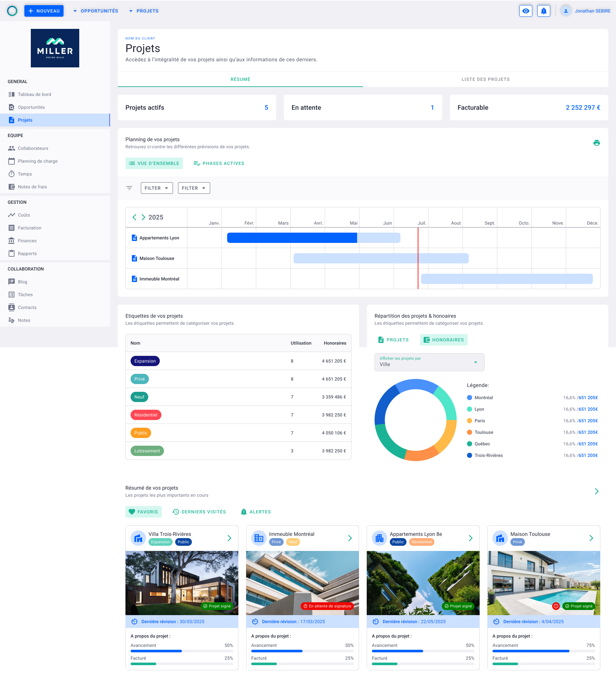Open Planning de charge in sidebar
Image resolution: width=616 pixels, height=678 pixels.
tap(37, 161)
